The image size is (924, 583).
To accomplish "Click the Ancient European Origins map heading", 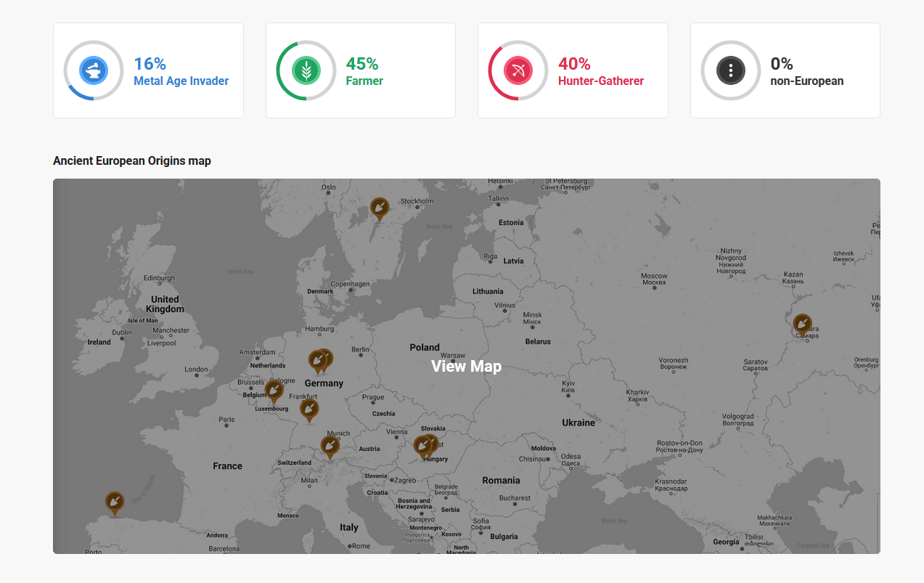I will [x=132, y=160].
